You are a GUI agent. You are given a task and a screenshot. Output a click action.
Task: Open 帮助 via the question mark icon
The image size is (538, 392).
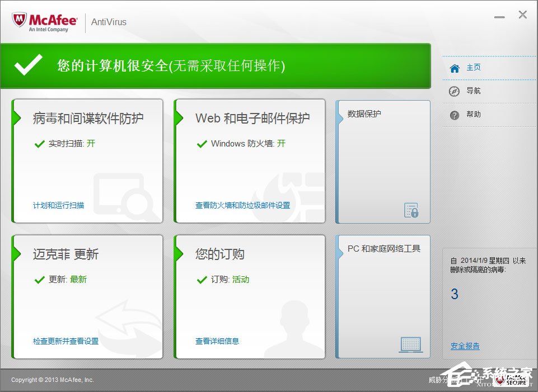point(453,115)
